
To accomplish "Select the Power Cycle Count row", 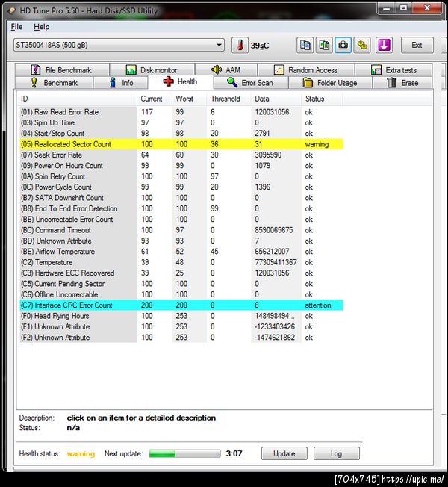I will click(x=181, y=187).
